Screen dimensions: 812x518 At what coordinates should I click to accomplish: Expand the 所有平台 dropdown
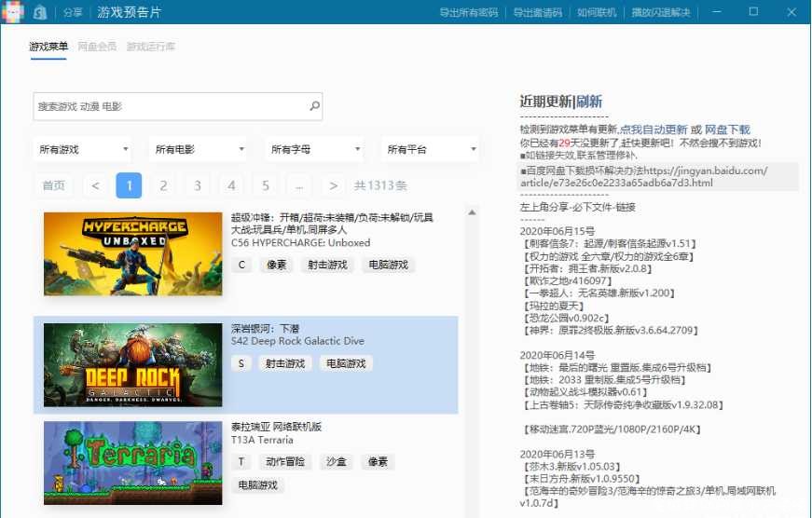click(431, 150)
